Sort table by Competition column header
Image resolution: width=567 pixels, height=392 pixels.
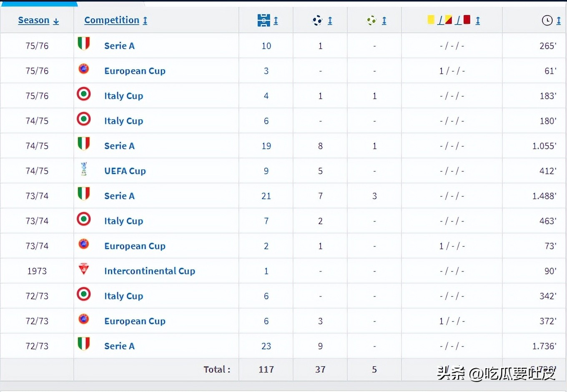[112, 20]
